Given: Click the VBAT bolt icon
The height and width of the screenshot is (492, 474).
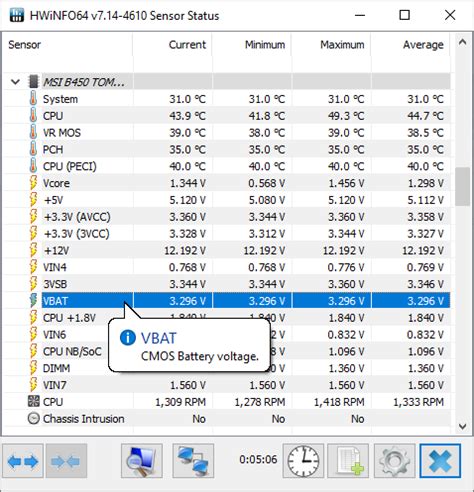Looking at the screenshot, I should [x=33, y=300].
